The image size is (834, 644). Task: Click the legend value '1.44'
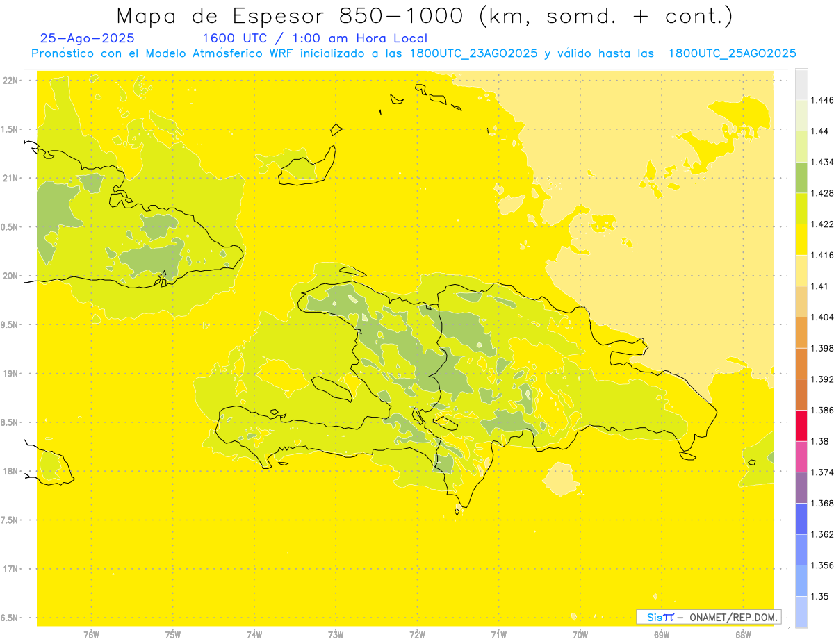point(819,131)
